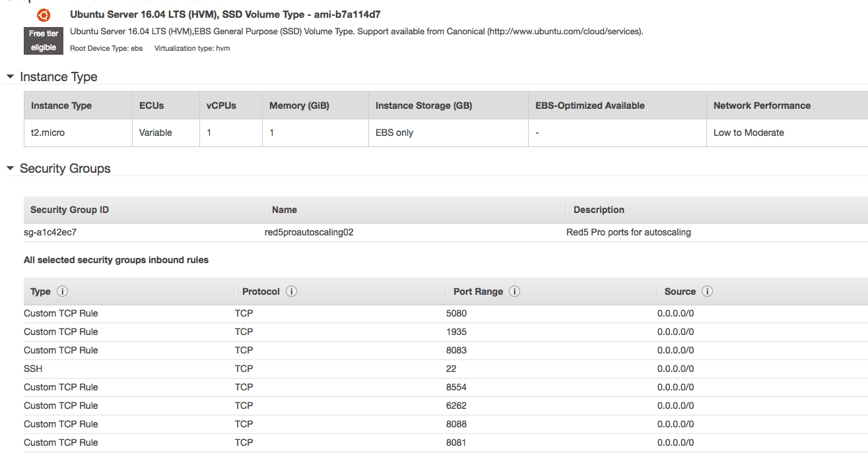Select the Low to Moderate cell
The height and width of the screenshot is (457, 868).
tap(749, 133)
